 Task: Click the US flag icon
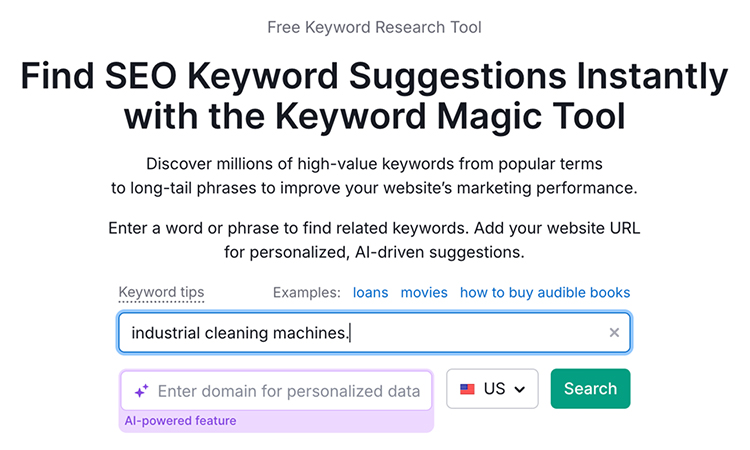[467, 389]
